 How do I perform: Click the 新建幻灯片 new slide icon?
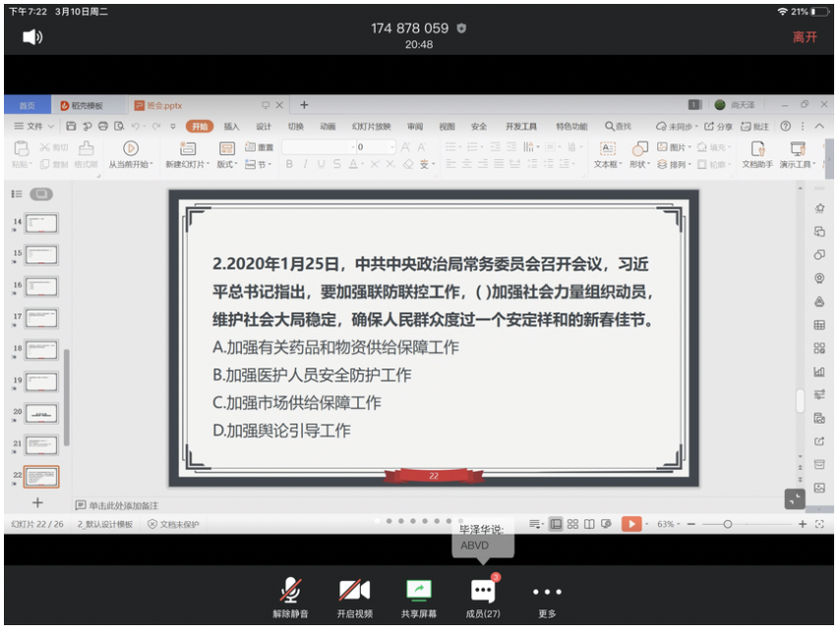point(187,149)
